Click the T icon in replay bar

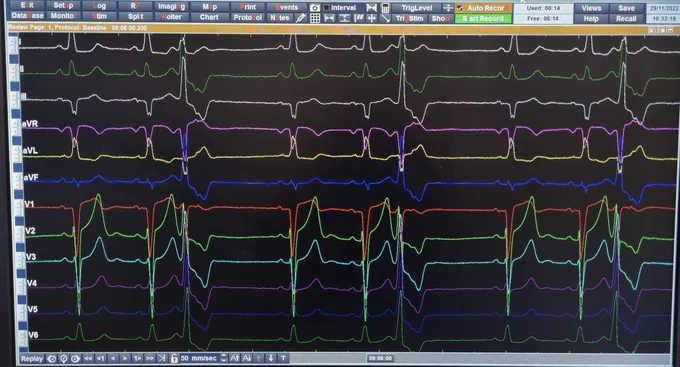tap(283, 358)
